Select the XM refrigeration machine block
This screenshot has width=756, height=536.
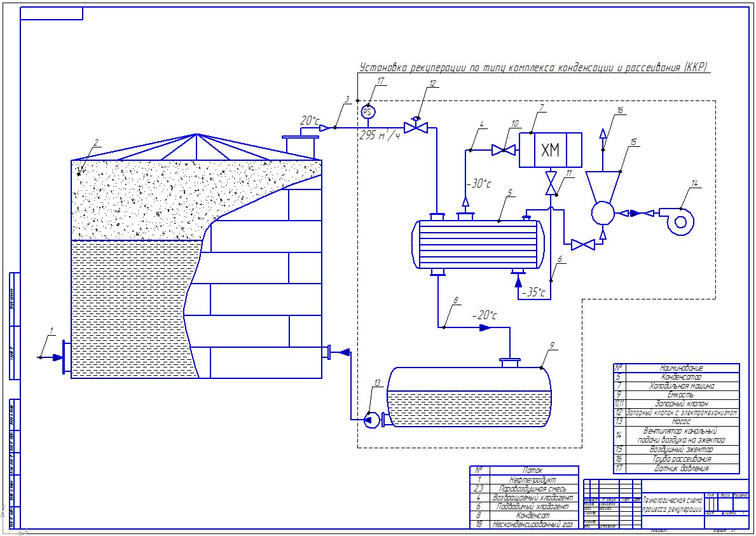tap(550, 150)
